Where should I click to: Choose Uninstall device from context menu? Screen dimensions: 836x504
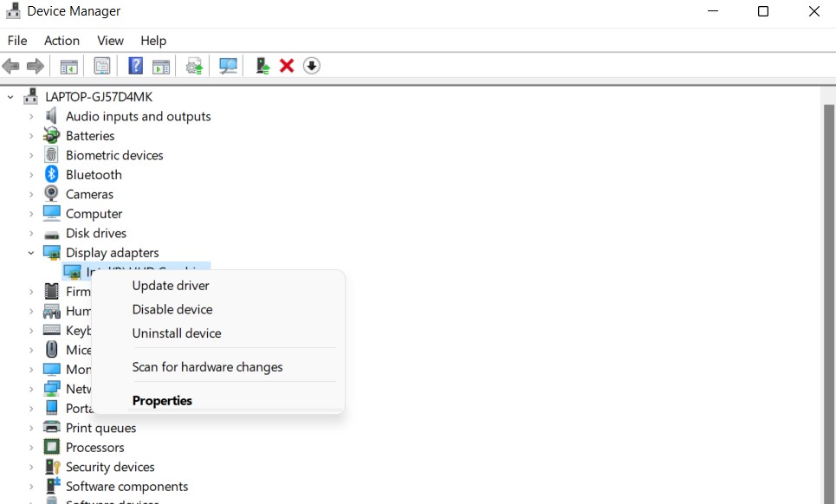tap(177, 333)
